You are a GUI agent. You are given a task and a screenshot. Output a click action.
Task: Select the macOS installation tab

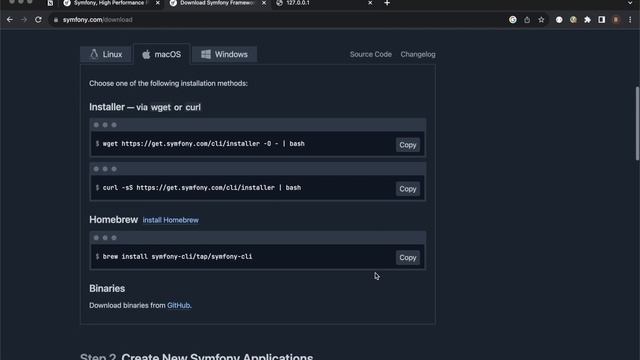(162, 54)
